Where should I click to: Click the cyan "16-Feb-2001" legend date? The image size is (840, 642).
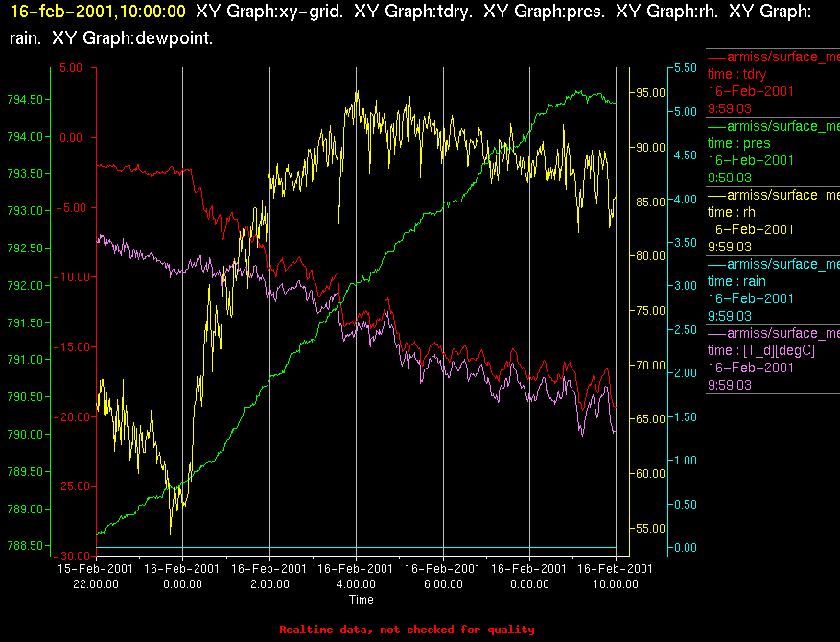[751, 298]
